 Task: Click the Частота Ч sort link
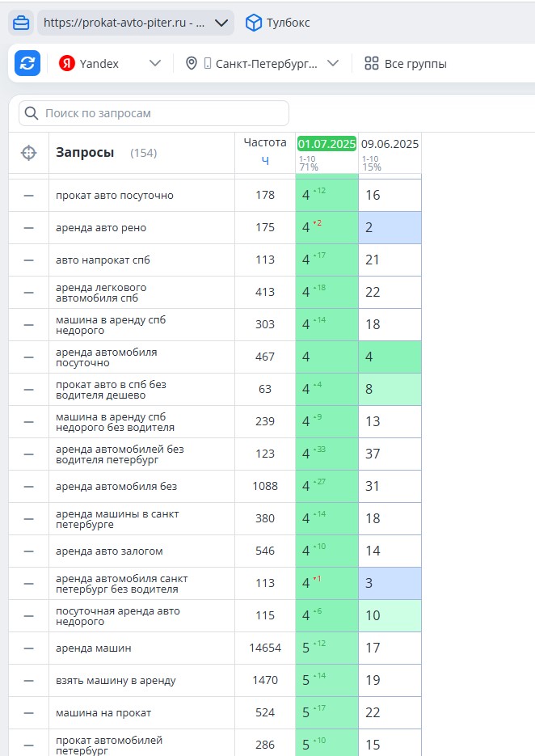265,161
